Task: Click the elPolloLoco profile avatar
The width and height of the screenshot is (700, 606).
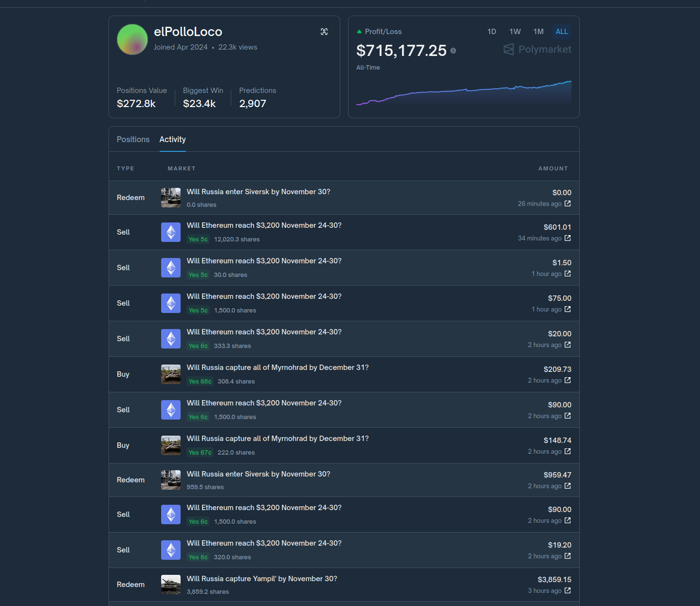Action: 132,39
